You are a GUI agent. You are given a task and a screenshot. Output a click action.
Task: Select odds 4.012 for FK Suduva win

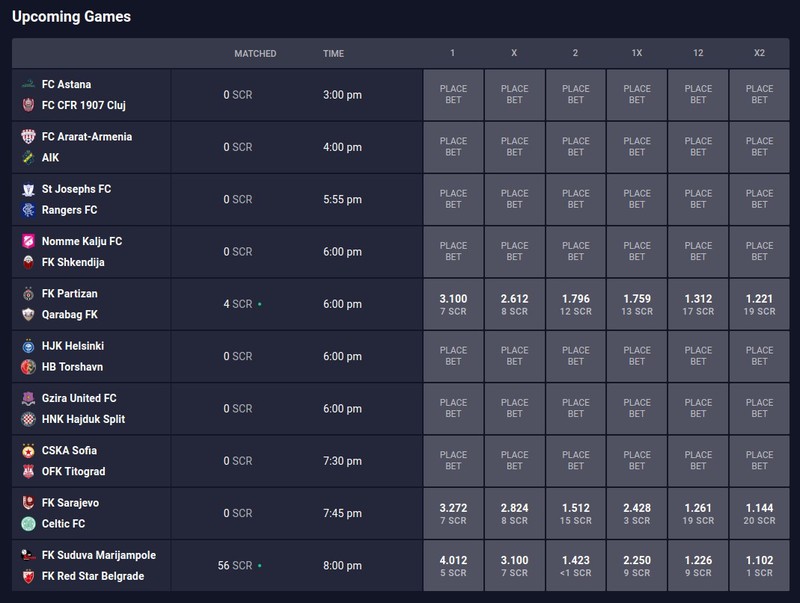pyautogui.click(x=453, y=566)
